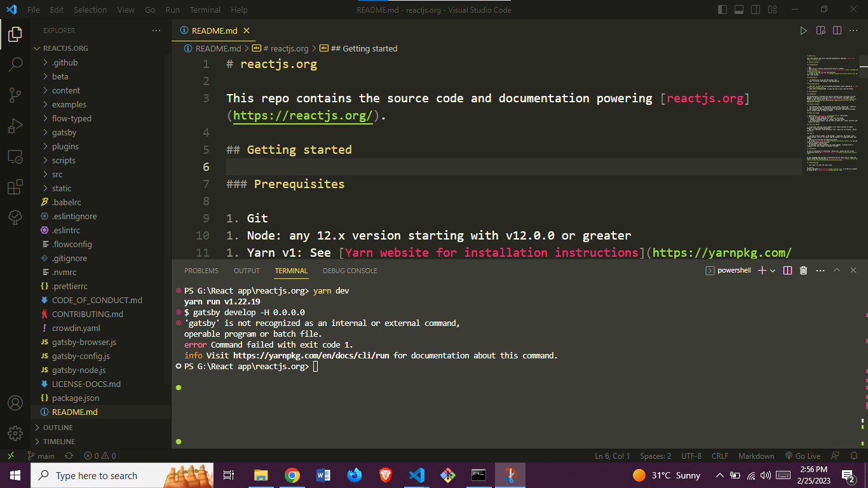
Task: Click the feedback icon in status bar
Action: pyautogui.click(x=836, y=456)
